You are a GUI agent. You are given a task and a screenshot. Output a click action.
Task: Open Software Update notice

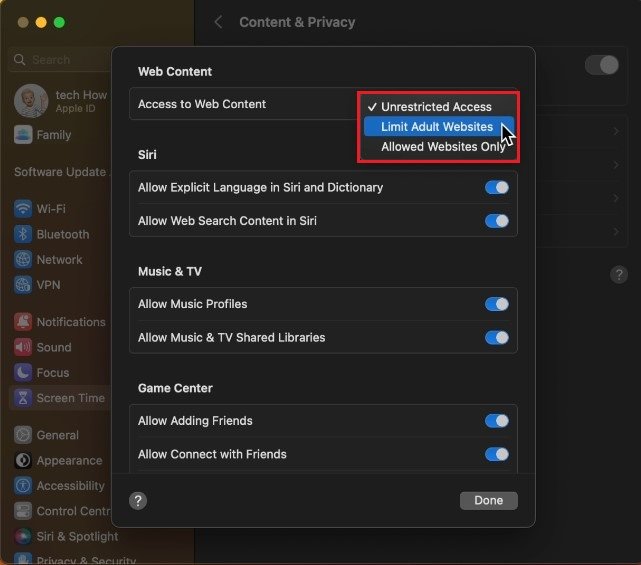[x=61, y=172]
